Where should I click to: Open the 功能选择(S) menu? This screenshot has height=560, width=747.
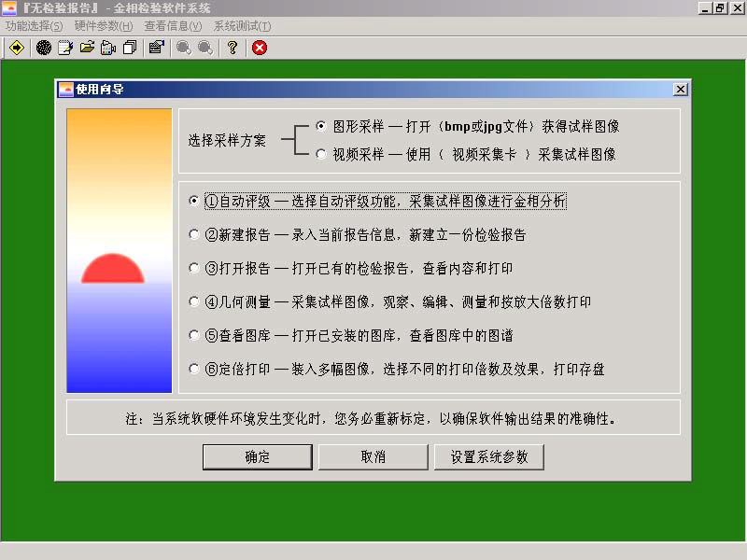click(34, 26)
